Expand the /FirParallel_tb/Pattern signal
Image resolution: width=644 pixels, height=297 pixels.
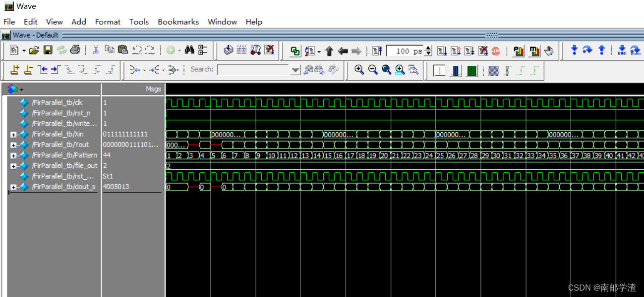pos(13,155)
